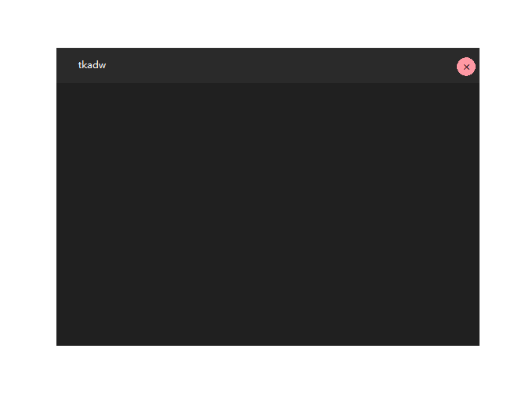532x403 pixels.
Task: Click the blank space before the tkadw title
Action: 67,66
